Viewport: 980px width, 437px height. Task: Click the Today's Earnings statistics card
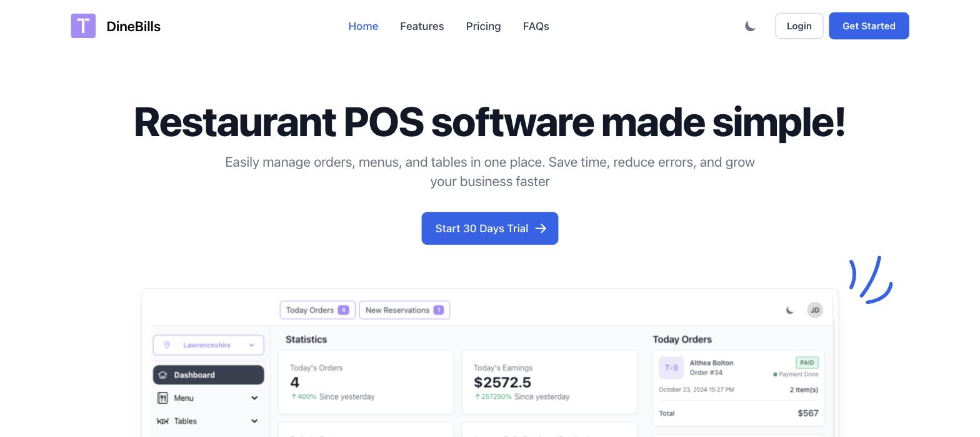click(x=549, y=382)
